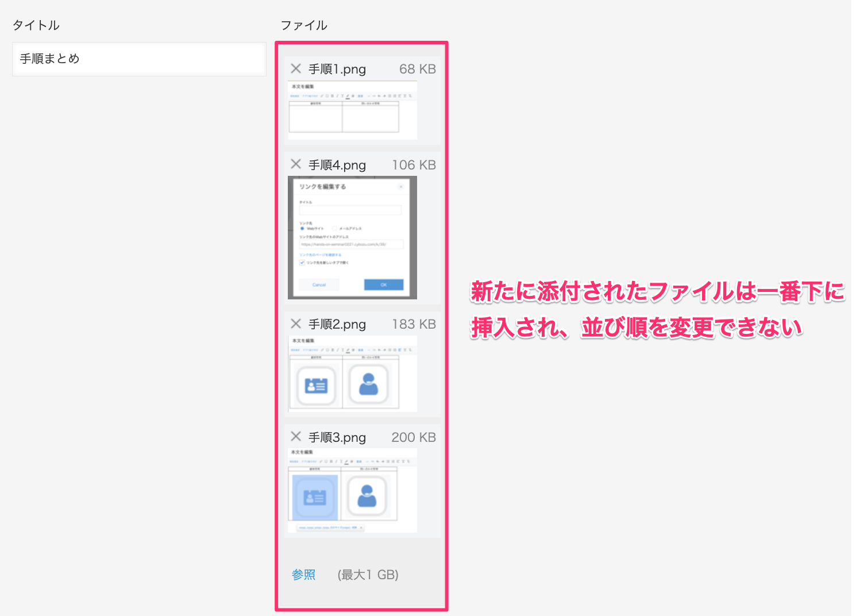Open the 手順4.png thumbnail preview
Viewport: 856px width, 616px height.
(352, 237)
